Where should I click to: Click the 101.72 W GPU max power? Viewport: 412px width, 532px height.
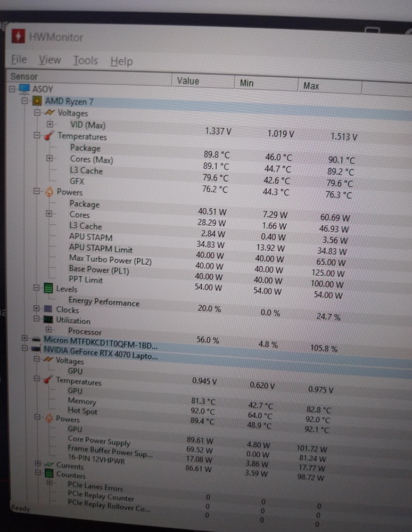tap(311, 448)
